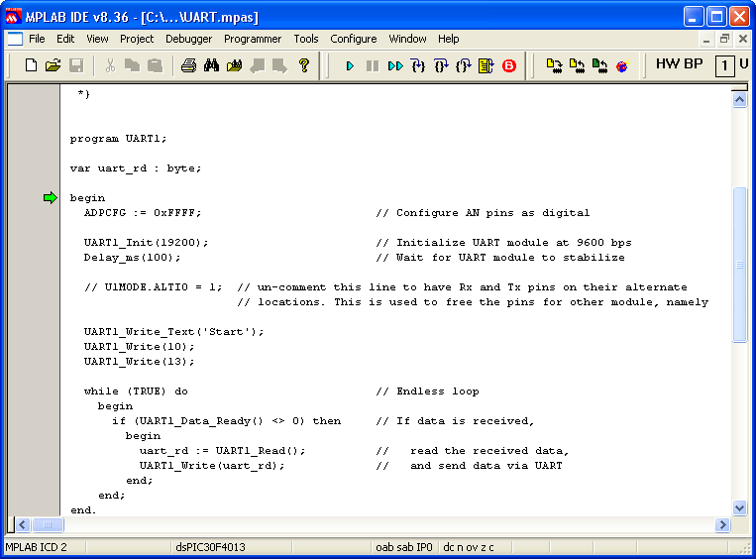Open the Edit menu
Viewport: 756px width, 559px height.
pyautogui.click(x=65, y=39)
